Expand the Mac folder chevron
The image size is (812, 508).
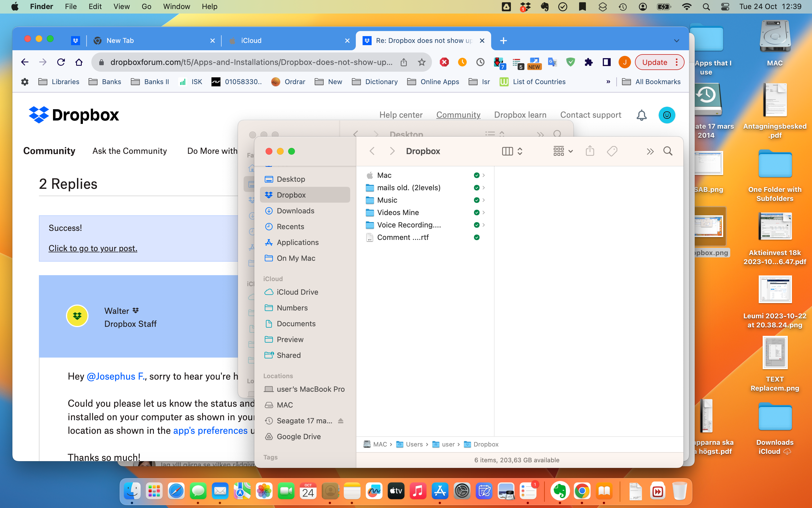[x=484, y=175]
